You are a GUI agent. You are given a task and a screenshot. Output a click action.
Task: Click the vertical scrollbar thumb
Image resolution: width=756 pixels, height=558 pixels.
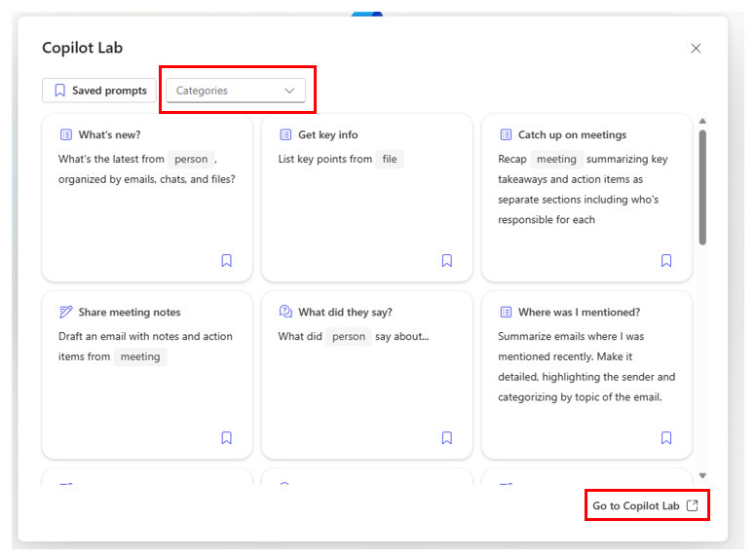click(x=702, y=187)
